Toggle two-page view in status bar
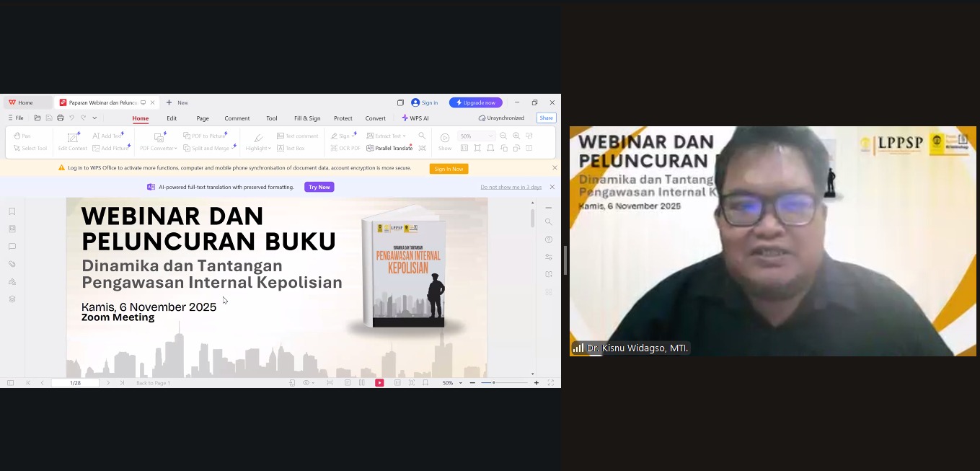Image resolution: width=980 pixels, height=471 pixels. click(362, 383)
